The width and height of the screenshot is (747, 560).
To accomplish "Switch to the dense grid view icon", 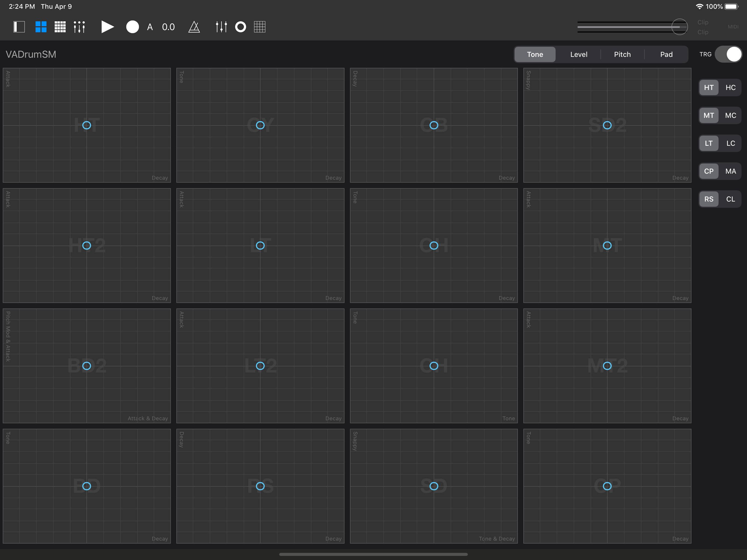I will (x=60, y=27).
